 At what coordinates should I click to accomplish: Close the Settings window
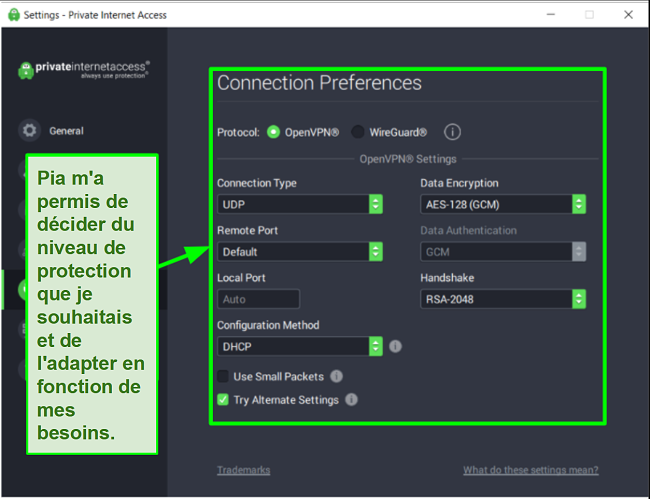[628, 15]
